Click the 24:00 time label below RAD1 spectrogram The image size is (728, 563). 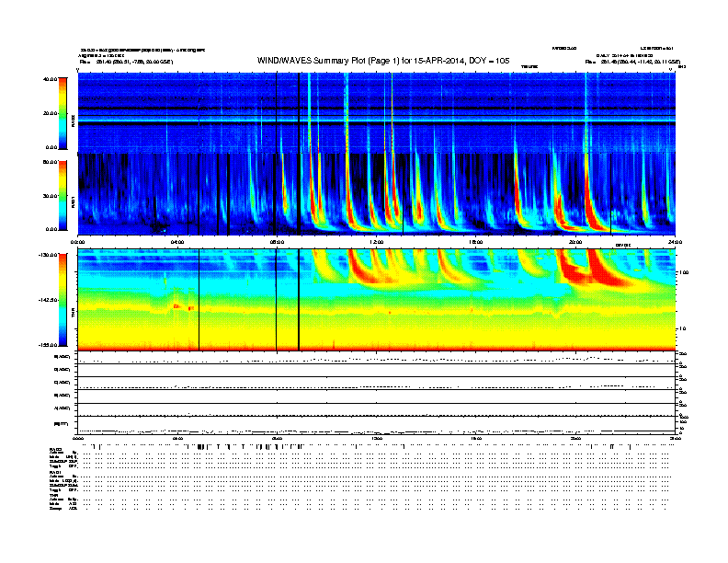point(675,242)
